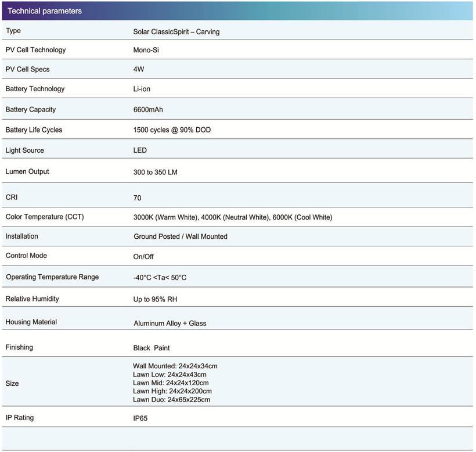Select the 'Housing Material' label
Viewport: 476px width, 452px height.
coord(31,322)
